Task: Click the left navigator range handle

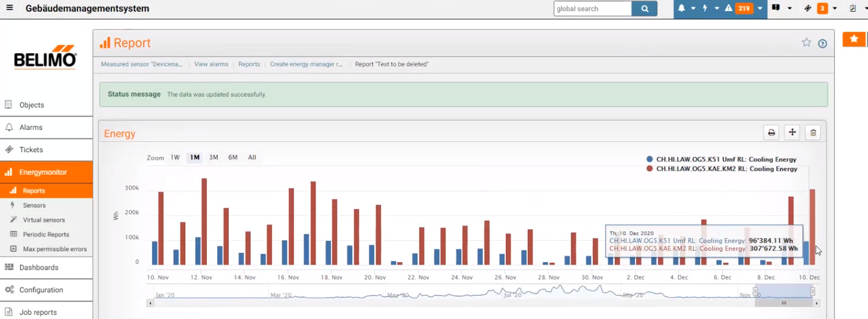Action: pos(755,291)
